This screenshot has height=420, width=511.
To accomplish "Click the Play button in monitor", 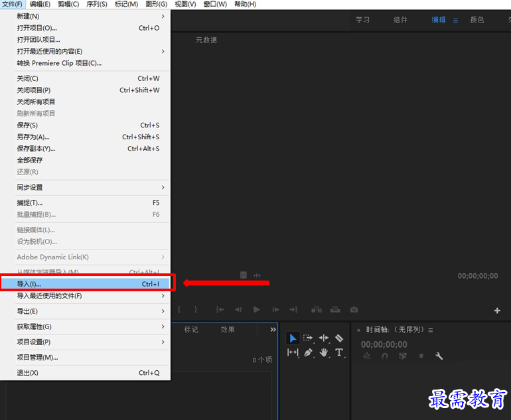I will click(256, 310).
